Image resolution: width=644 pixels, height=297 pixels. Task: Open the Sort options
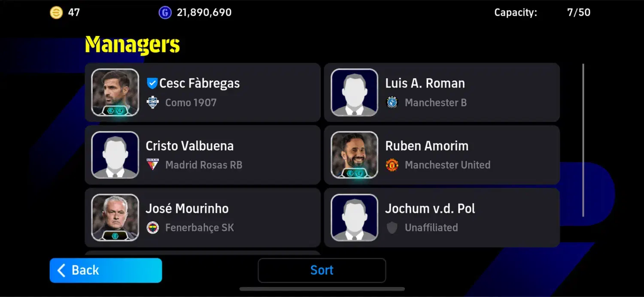pyautogui.click(x=322, y=270)
